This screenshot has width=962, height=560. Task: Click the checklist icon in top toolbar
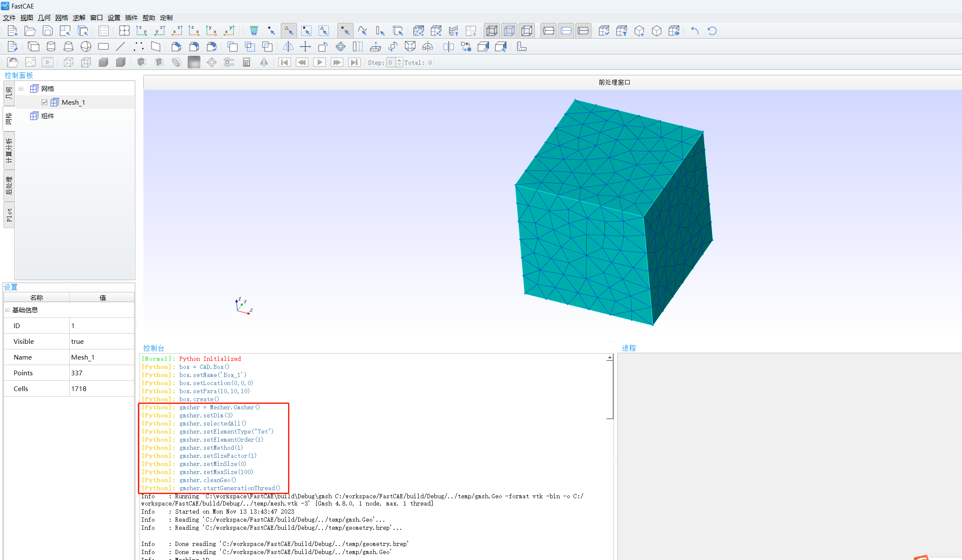pos(103,31)
